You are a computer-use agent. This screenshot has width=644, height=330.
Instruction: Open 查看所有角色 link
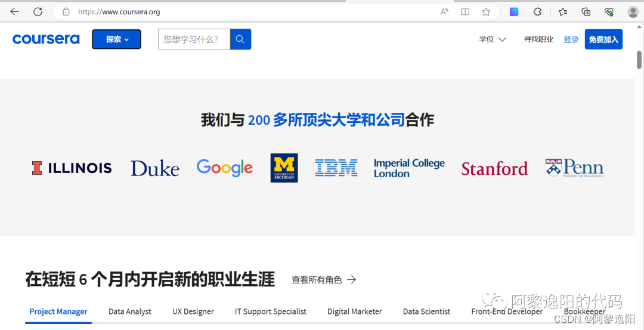point(324,280)
